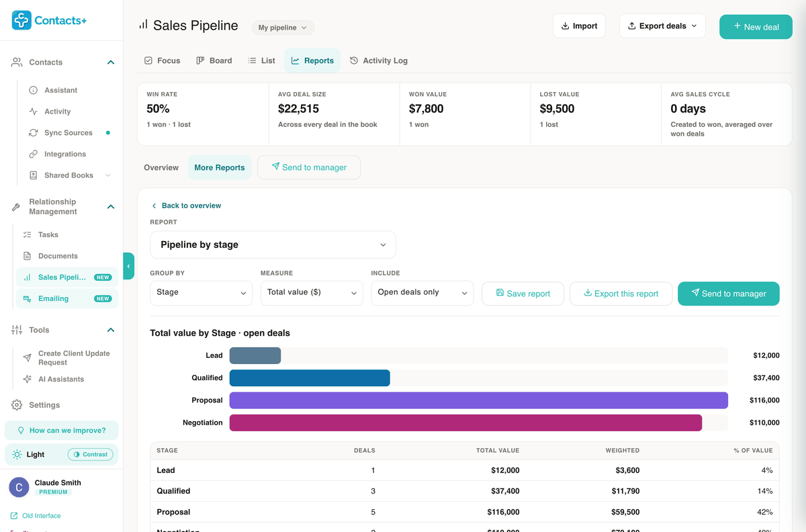This screenshot has width=806, height=532.
Task: Click the Contacts+ logo icon
Action: click(21, 20)
